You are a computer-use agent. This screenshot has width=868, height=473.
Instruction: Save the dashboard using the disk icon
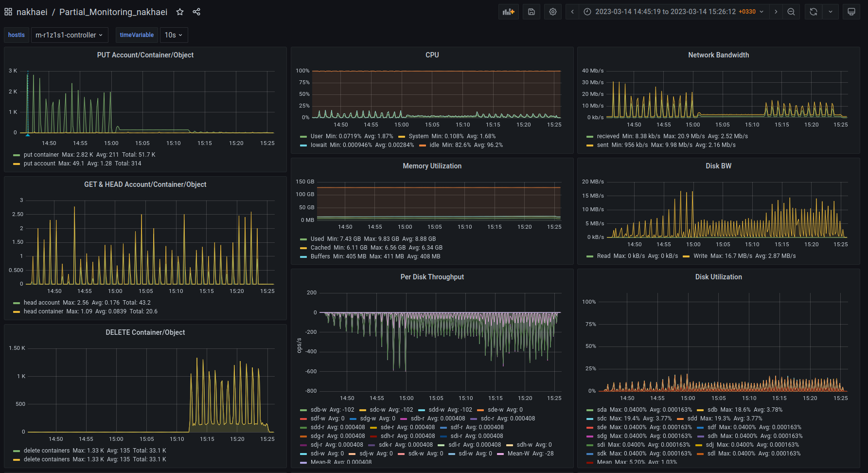pos(531,12)
